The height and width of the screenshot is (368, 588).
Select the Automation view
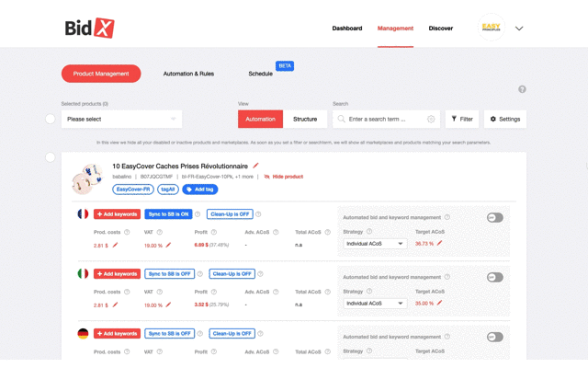[x=260, y=119]
